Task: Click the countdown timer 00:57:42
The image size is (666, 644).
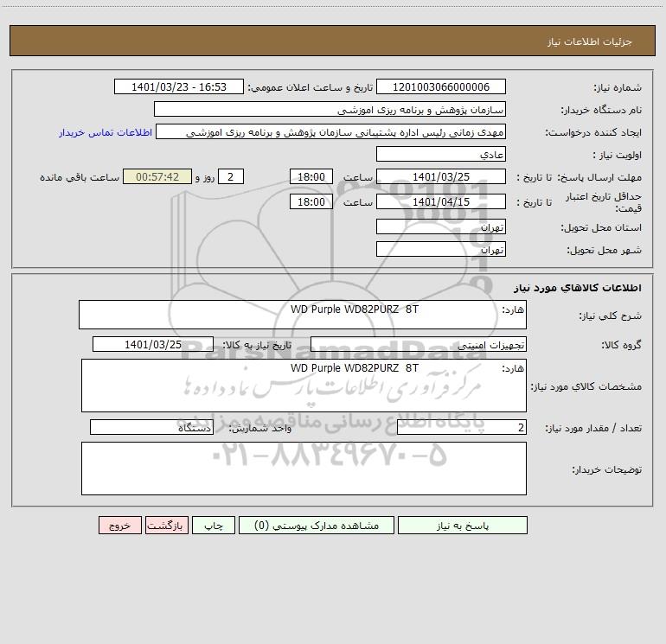Action: click(x=157, y=176)
